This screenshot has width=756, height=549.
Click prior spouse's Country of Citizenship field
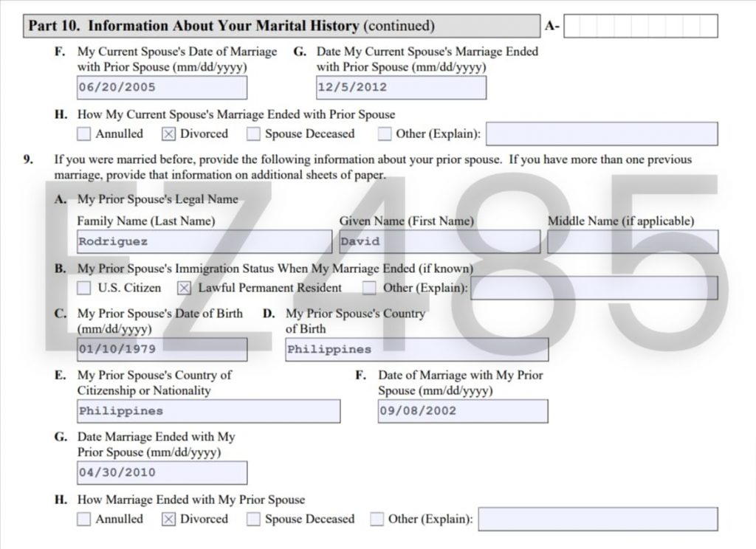coord(209,411)
